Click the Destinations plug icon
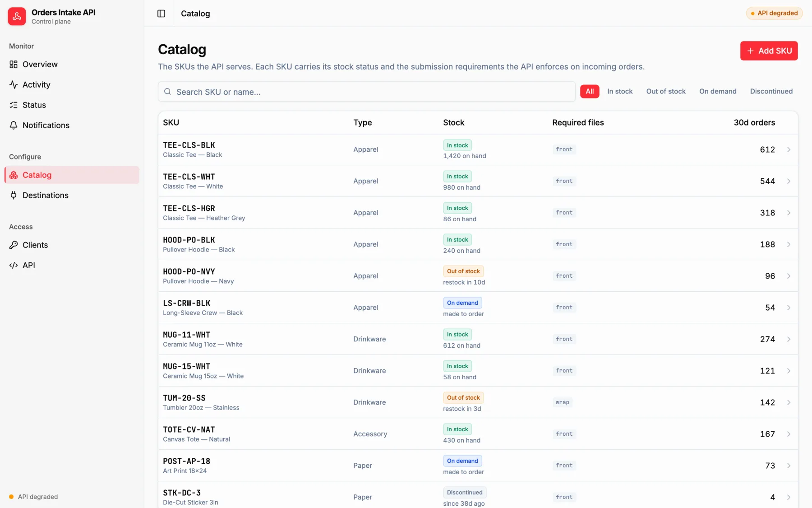This screenshot has width=812, height=508. [14, 195]
